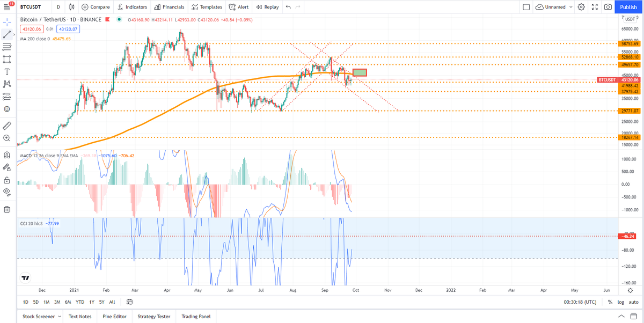
Task: Select the trend line drawing tool
Action: [7, 34]
